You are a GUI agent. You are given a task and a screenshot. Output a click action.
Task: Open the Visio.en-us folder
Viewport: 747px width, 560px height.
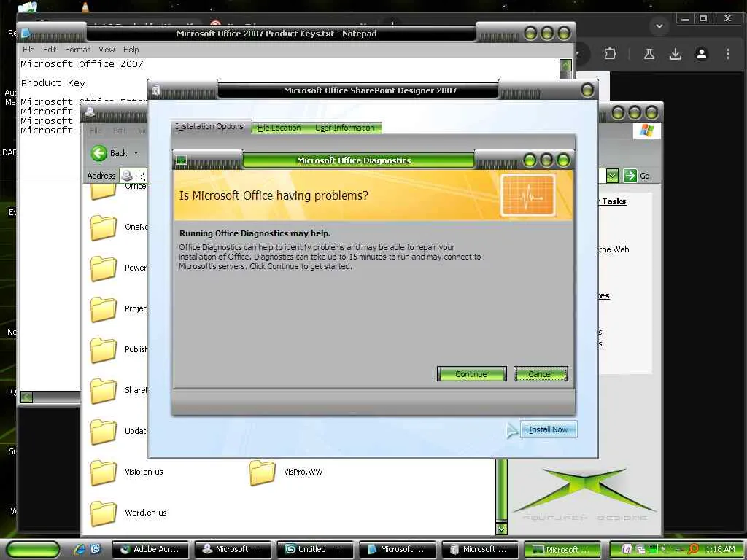pos(128,472)
